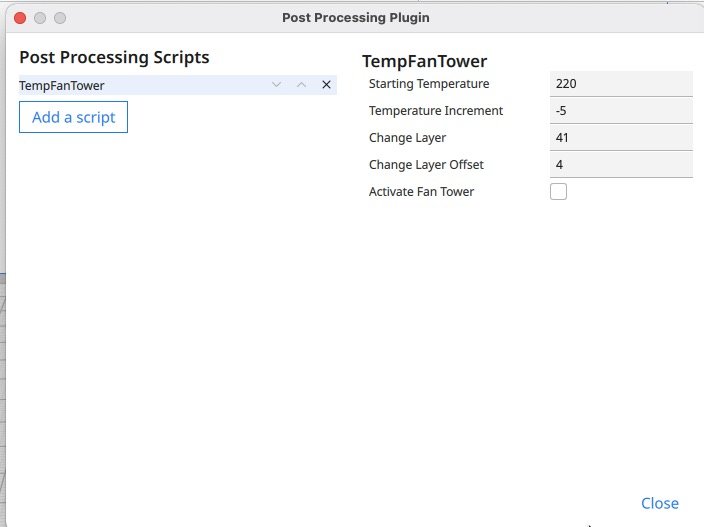
Task: Click the Post Processing Plugin title bar
Action: coord(355,18)
